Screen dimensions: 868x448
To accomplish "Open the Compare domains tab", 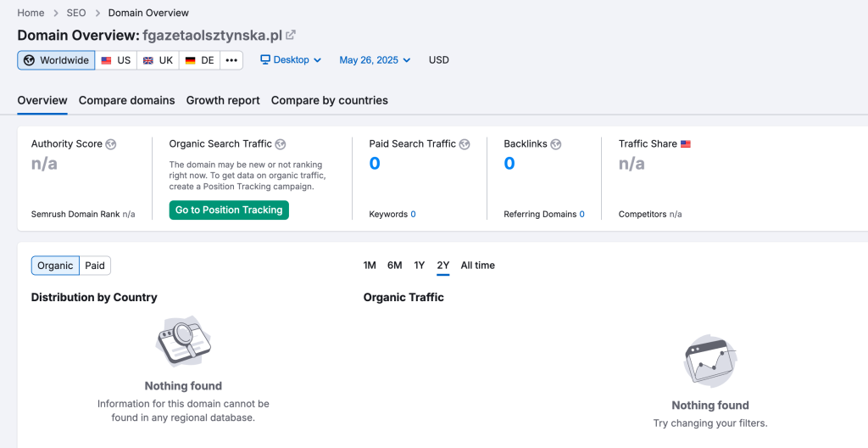I will click(x=127, y=100).
